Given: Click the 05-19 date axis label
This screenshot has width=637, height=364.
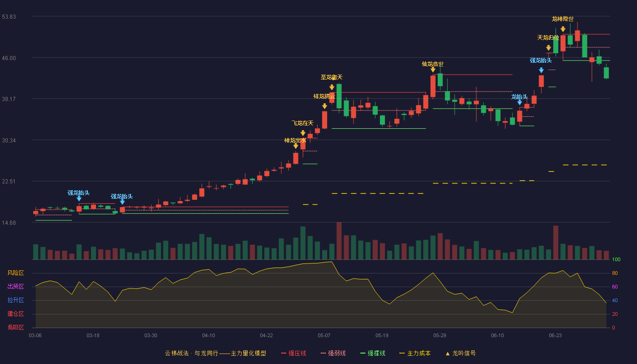Looking at the screenshot, I should (382, 335).
